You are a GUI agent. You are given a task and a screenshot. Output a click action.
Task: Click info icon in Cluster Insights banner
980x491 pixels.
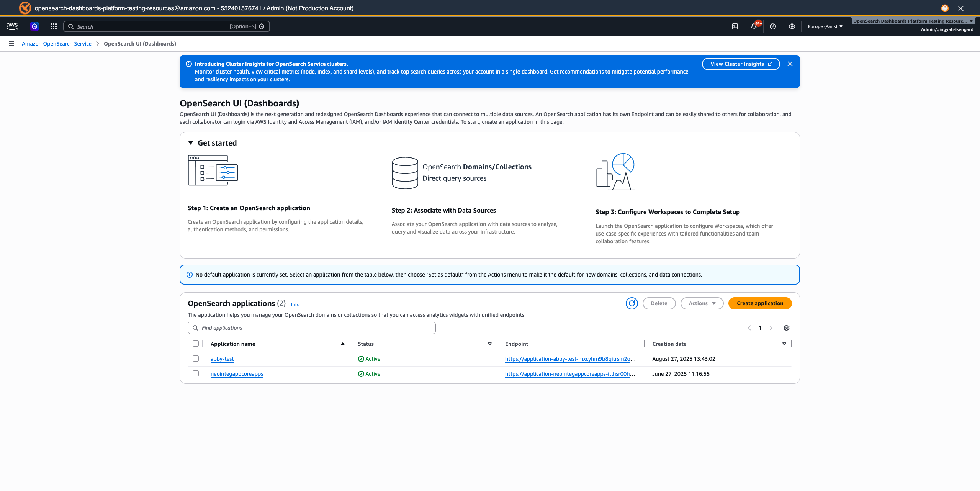(x=189, y=64)
